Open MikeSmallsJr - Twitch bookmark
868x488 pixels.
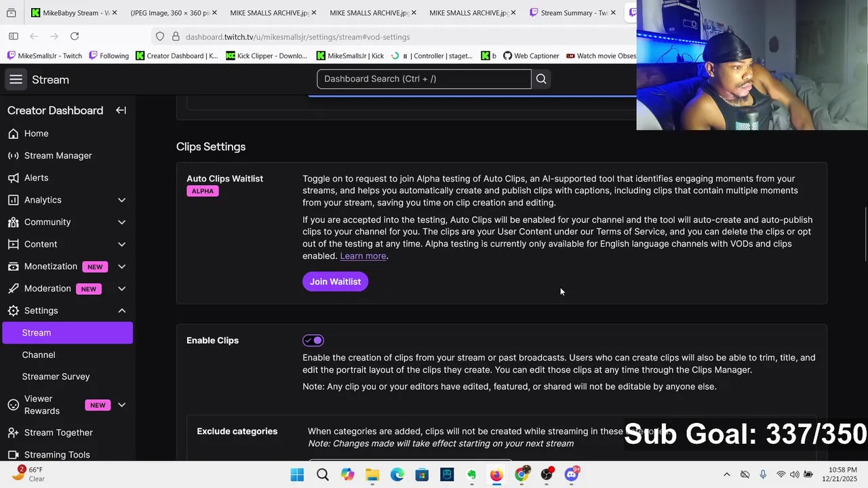pyautogui.click(x=45, y=56)
